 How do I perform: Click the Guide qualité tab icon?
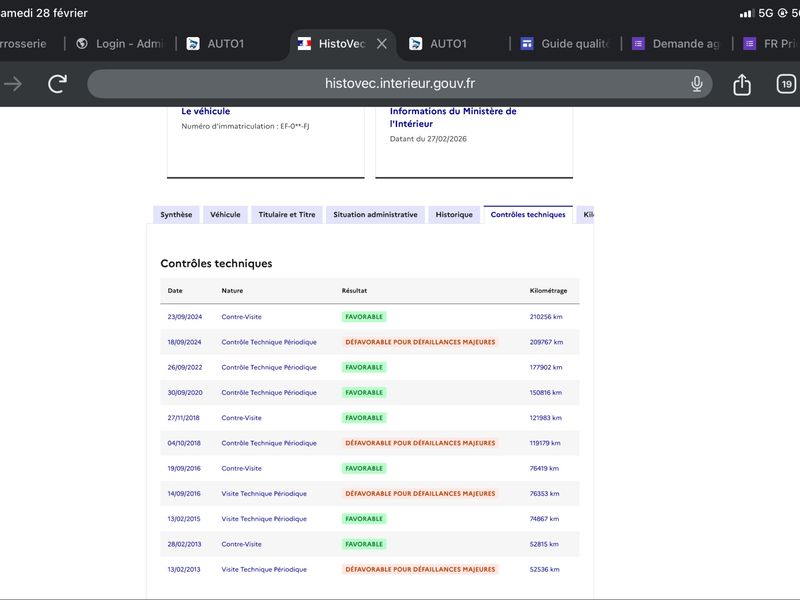[527, 44]
